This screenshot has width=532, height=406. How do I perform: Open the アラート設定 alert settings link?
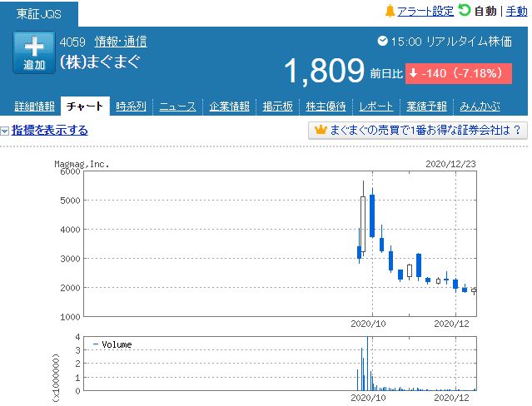(x=425, y=11)
